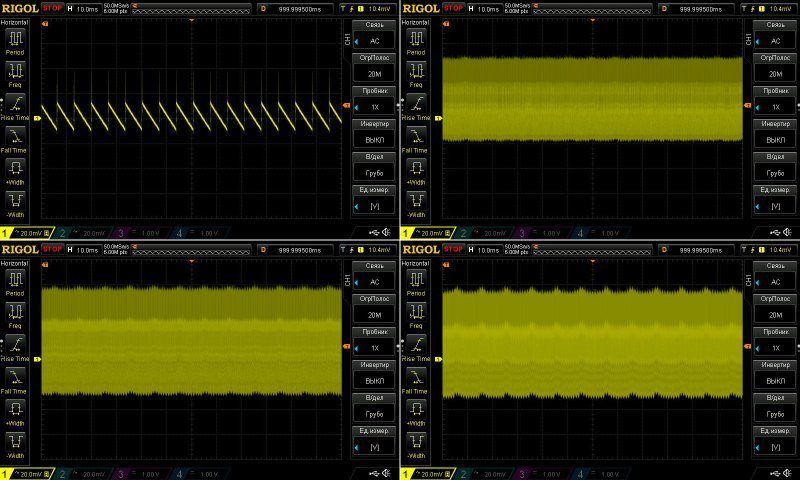Toggle ОгрПолос 20M bandwidth limit in top-right panel

[775, 67]
